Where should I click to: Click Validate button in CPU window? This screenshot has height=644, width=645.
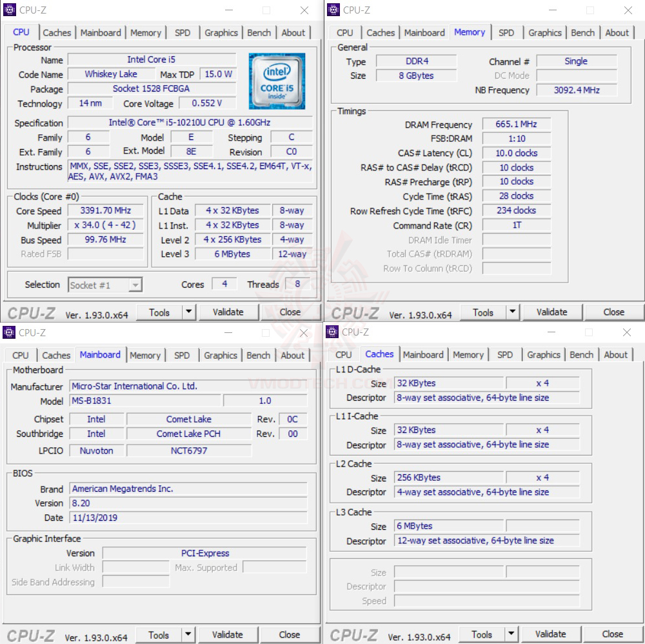pyautogui.click(x=228, y=312)
